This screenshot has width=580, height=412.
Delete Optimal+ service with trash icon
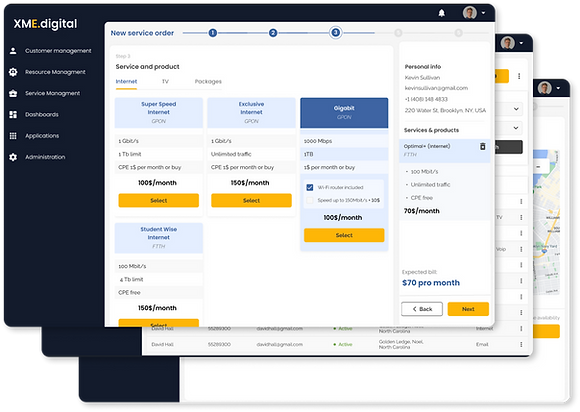(x=483, y=146)
